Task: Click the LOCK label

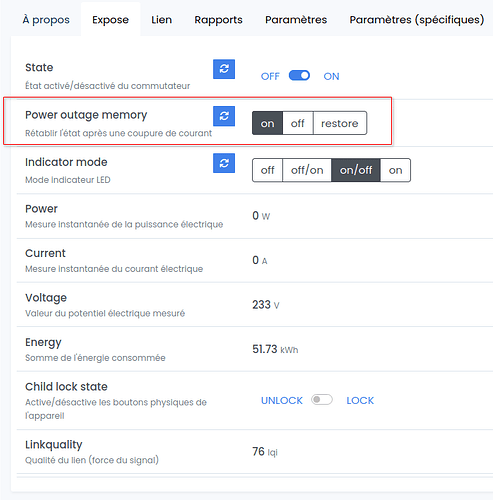Action: click(360, 400)
